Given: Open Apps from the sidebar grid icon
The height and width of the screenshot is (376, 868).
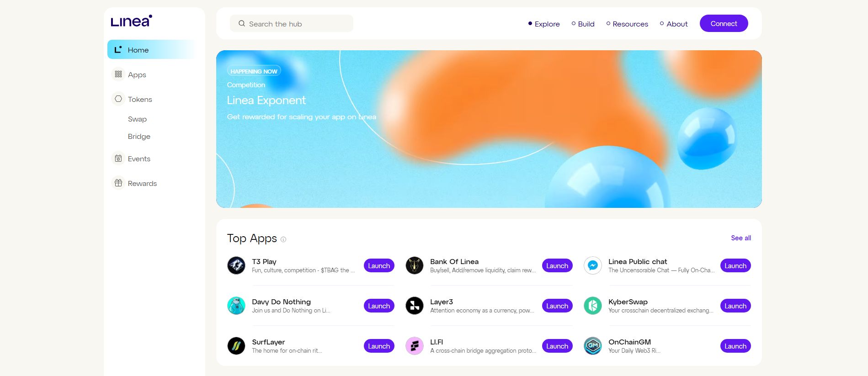Looking at the screenshot, I should point(118,74).
